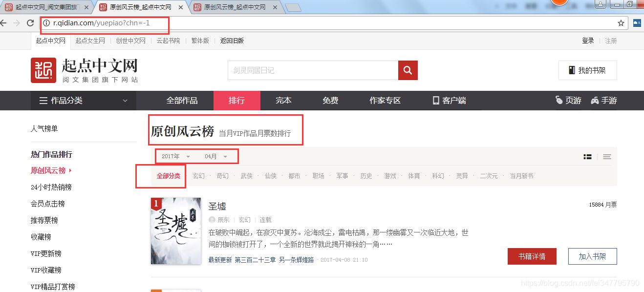
Task: Select the gamepad icon for 手游
Action: click(594, 100)
